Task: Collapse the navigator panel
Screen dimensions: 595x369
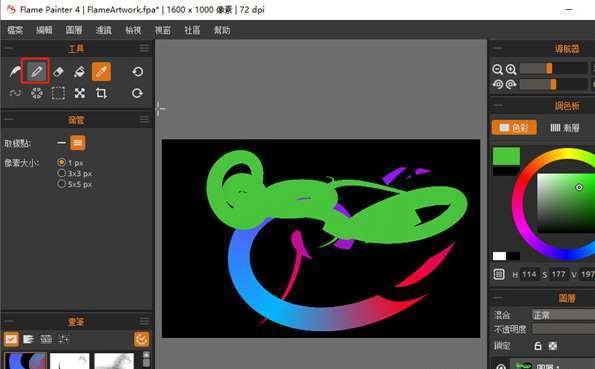Action: pyautogui.click(x=498, y=48)
